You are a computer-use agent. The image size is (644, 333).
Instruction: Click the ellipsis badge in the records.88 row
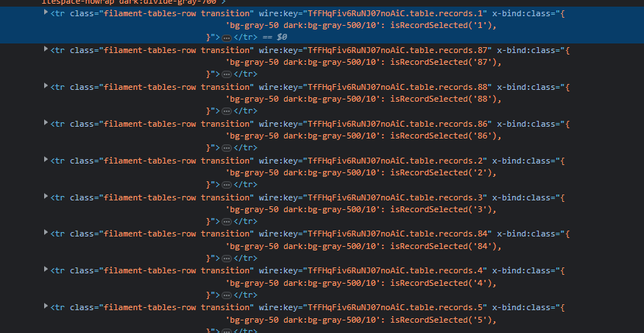point(227,111)
